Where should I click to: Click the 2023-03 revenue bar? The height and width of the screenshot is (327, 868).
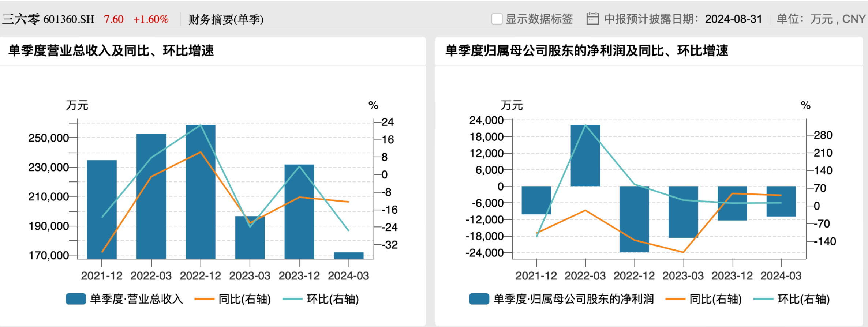point(250,238)
